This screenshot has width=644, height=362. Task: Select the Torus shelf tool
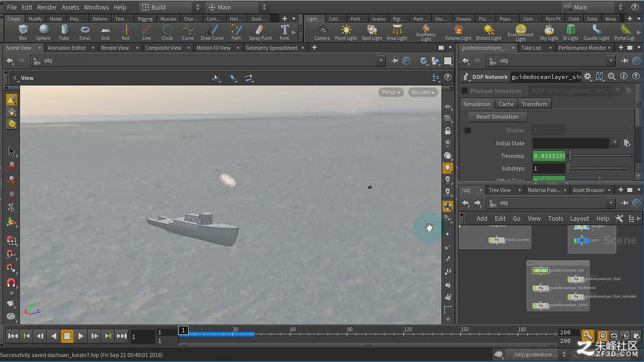85,32
